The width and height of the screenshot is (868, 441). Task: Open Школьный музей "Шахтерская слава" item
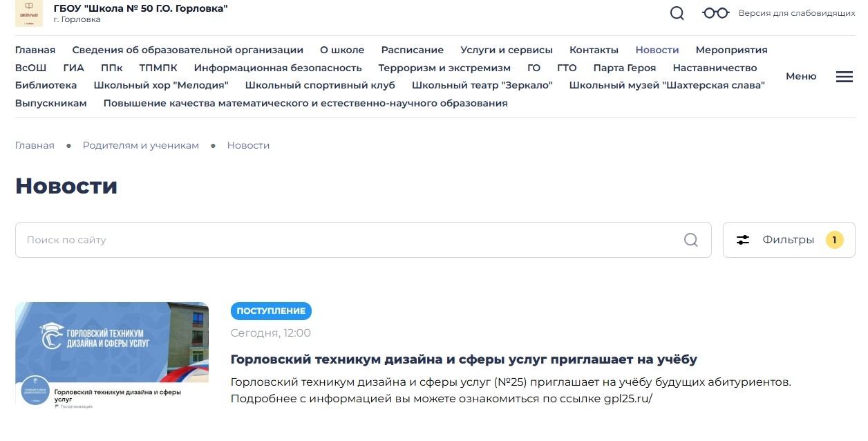667,85
